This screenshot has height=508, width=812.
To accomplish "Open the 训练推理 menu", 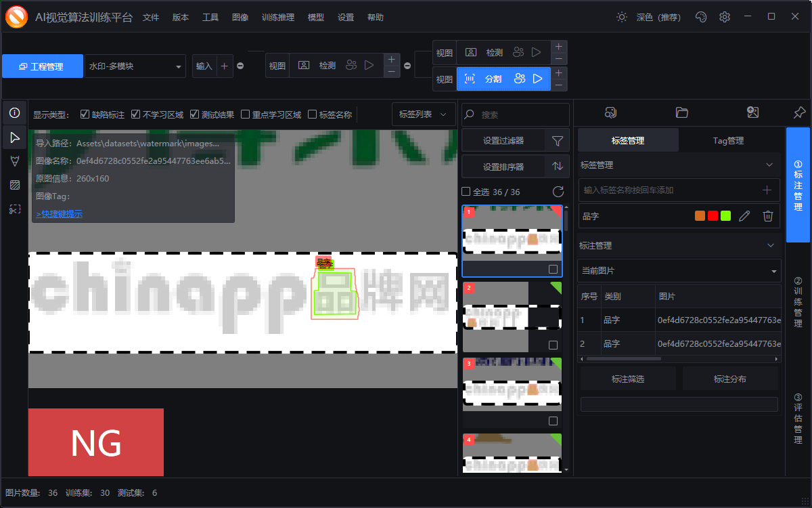I will [278, 18].
